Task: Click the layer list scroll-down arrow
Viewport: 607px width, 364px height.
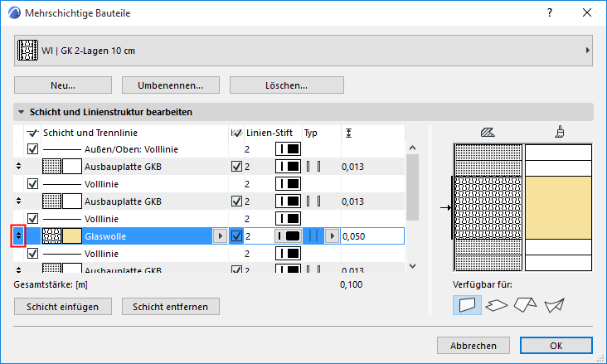Action: [x=412, y=265]
